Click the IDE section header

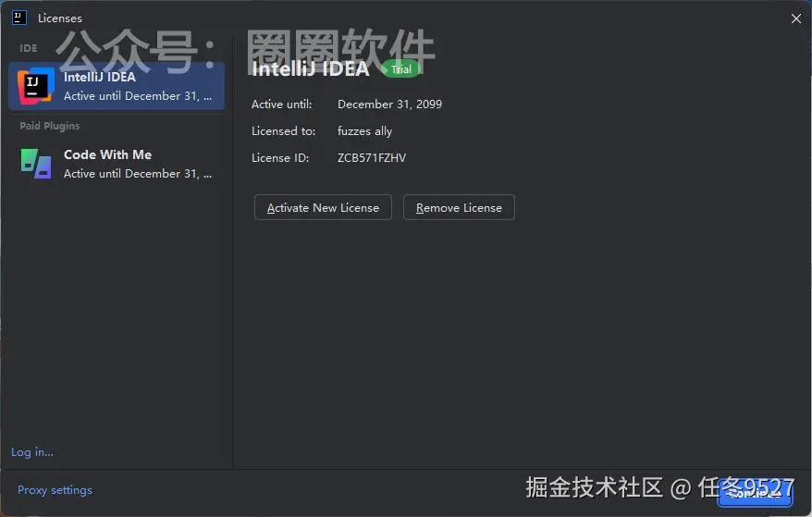coord(29,48)
